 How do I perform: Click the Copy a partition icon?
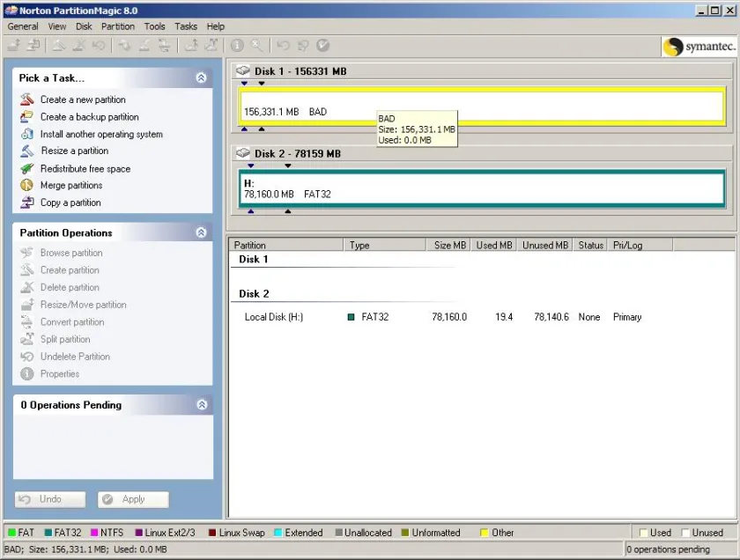point(27,203)
